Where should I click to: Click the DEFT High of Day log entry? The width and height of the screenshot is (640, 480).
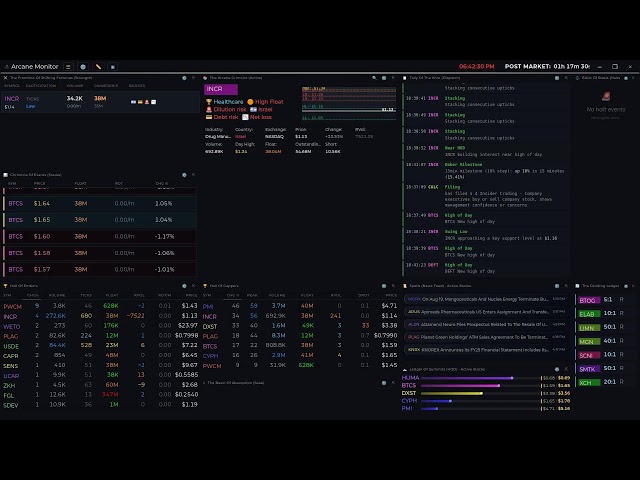[486, 268]
